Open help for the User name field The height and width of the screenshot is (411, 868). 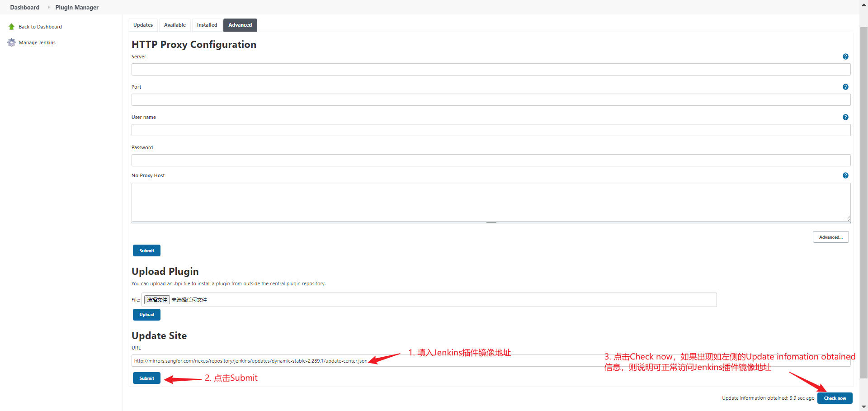pos(845,117)
